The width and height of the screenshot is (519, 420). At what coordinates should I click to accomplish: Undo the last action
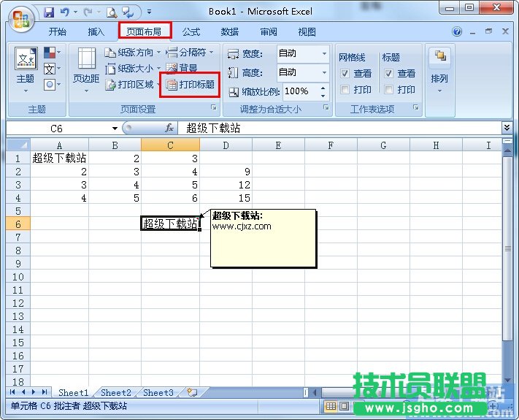64,13
